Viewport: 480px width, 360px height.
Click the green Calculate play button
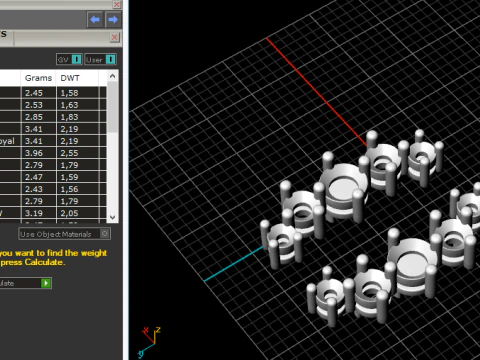coord(46,283)
